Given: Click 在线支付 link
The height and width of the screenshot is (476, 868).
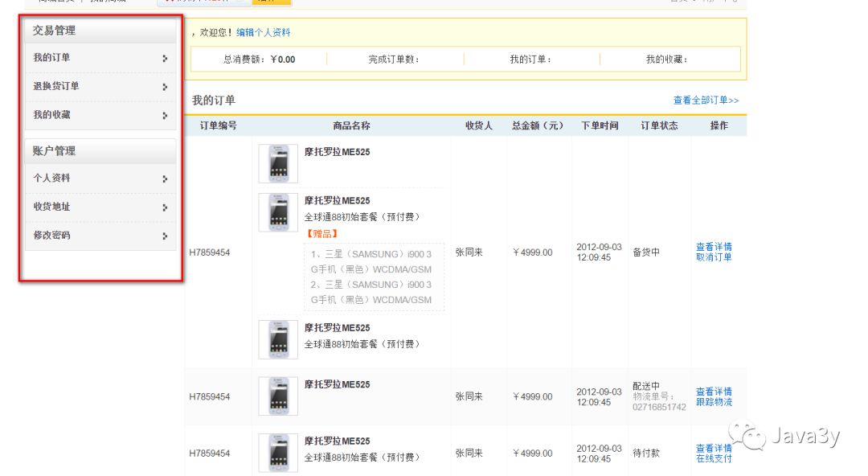Looking at the screenshot, I should (714, 458).
